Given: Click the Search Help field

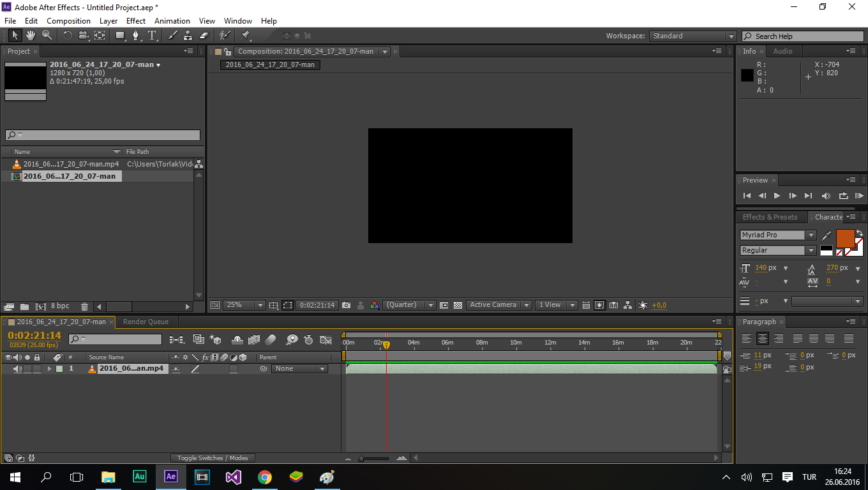Looking at the screenshot, I should tap(802, 36).
